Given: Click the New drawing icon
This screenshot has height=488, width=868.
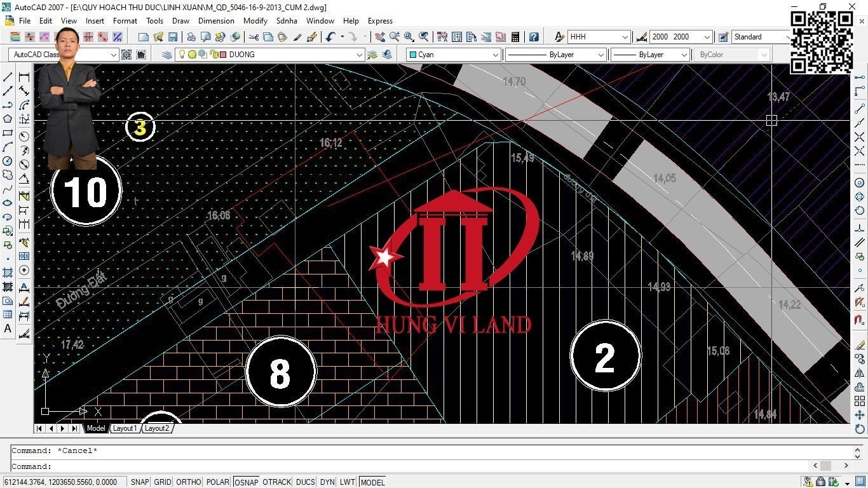Looking at the screenshot, I should pos(144,37).
